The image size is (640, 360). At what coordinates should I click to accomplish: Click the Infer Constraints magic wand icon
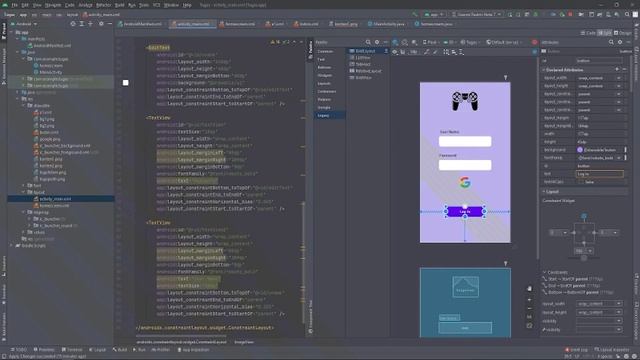[x=435, y=52]
